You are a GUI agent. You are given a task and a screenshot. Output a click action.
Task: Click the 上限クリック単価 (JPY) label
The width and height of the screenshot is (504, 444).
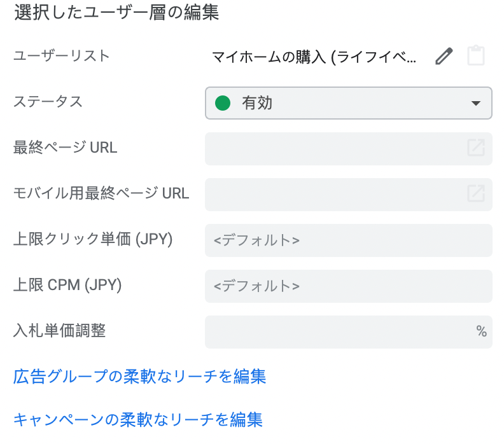(93, 239)
